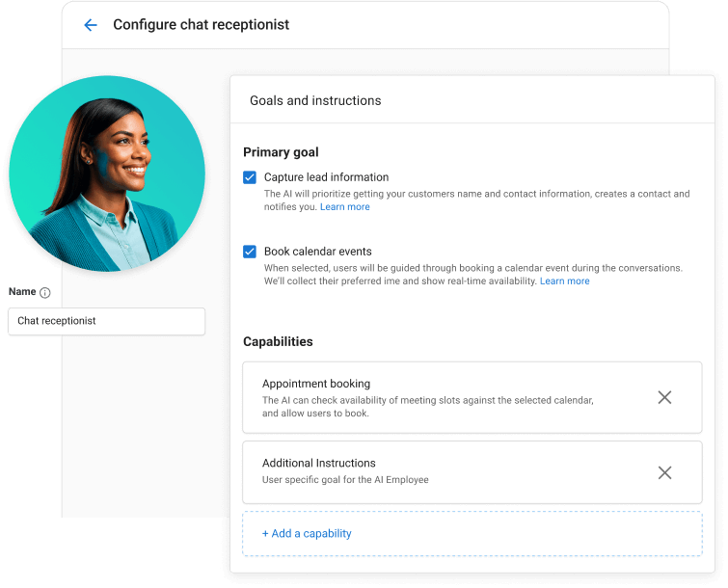728x588 pixels.
Task: Click the Configure chat receptionist title
Action: point(201,25)
